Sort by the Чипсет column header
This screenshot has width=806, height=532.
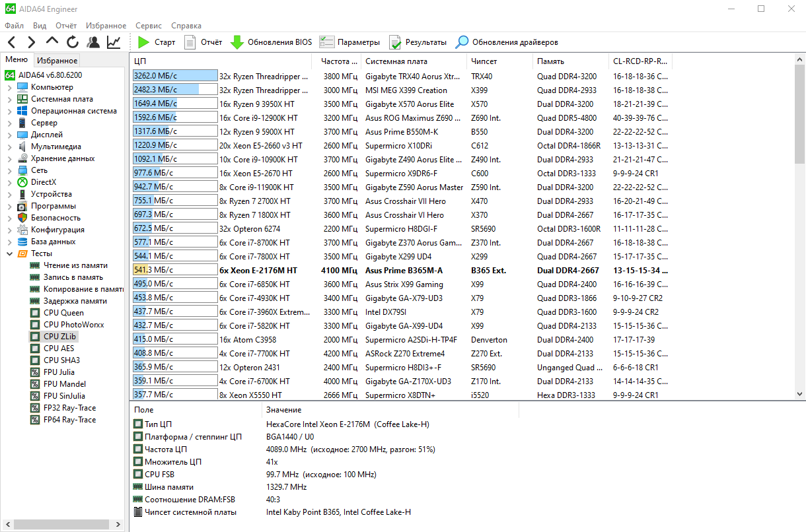click(x=500, y=61)
